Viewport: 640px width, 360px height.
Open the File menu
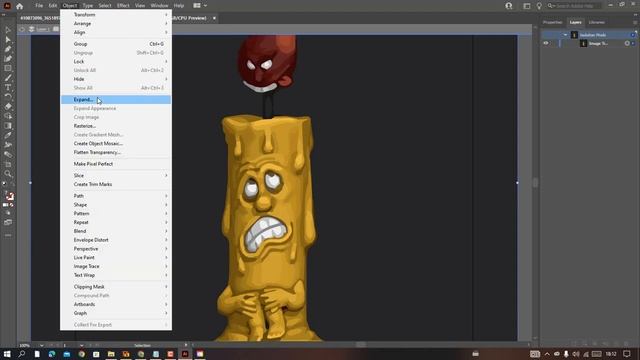(x=39, y=6)
